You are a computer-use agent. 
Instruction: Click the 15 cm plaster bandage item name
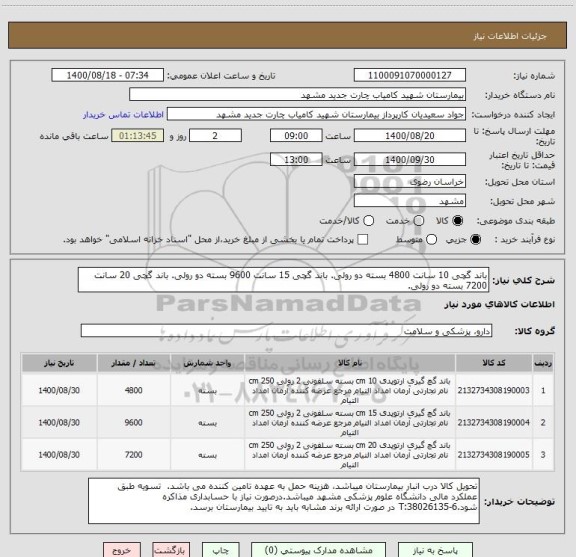pos(349,423)
